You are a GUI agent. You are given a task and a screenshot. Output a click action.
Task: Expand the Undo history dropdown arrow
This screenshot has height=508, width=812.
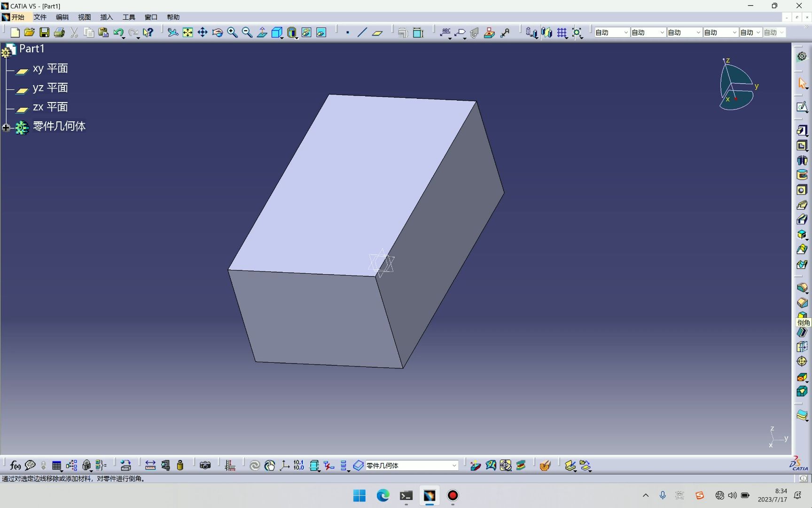click(124, 37)
